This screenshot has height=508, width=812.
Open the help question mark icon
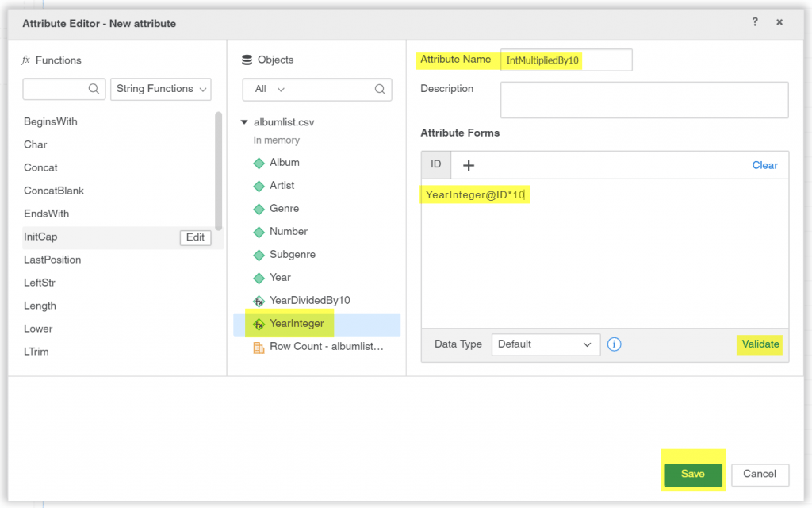(755, 21)
